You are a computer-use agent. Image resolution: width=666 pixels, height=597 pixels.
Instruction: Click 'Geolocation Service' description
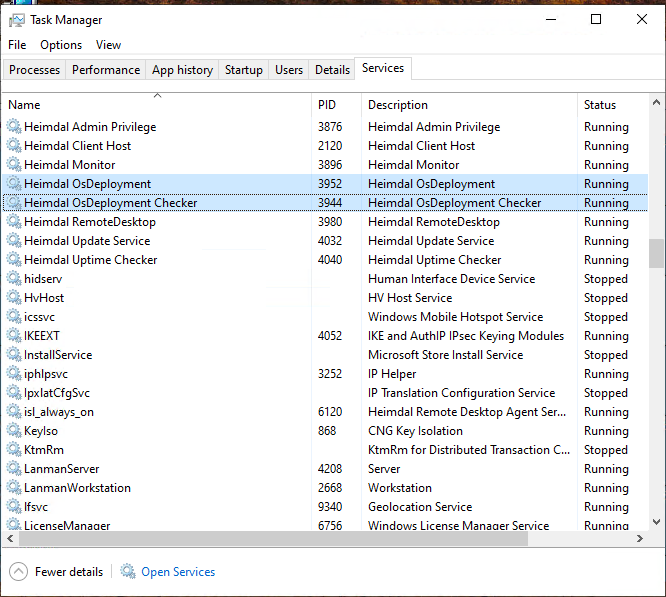(x=420, y=507)
